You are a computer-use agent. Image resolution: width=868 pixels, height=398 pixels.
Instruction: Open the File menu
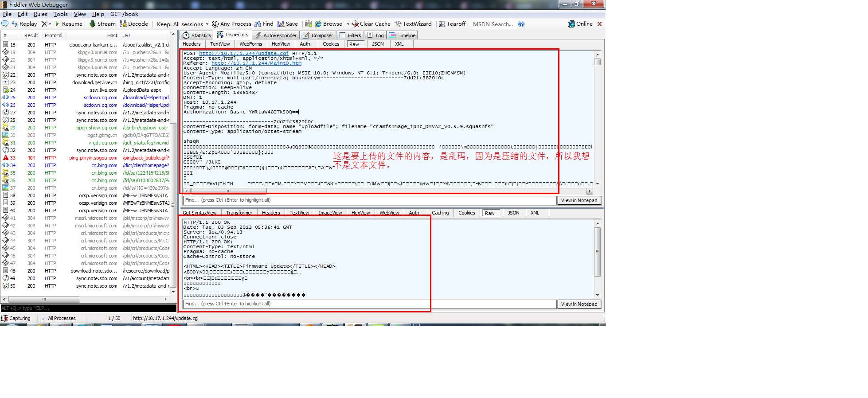7,14
